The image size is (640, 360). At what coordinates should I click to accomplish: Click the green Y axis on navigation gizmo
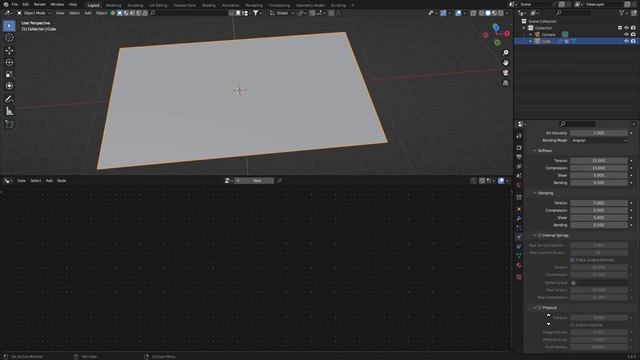(497, 42)
